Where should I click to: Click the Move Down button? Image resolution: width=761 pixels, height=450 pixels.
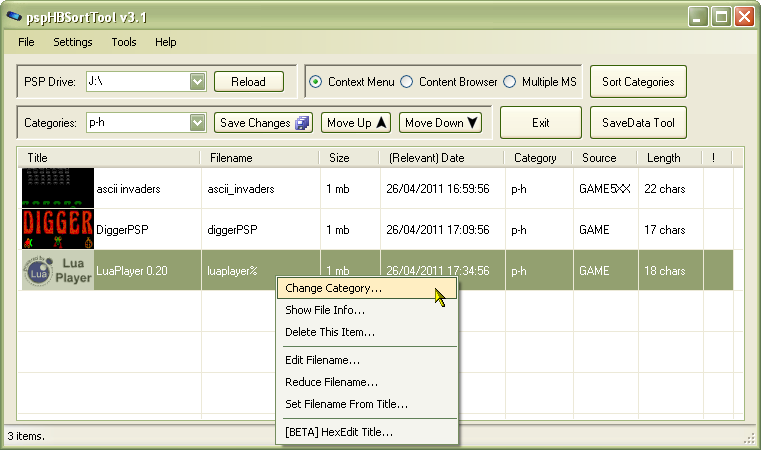(440, 123)
